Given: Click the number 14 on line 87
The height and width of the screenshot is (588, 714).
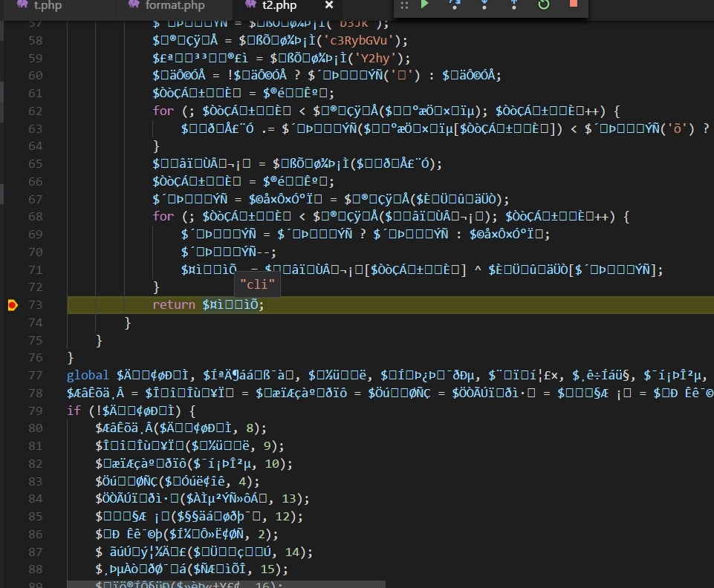Looking at the screenshot, I should click(292, 552).
